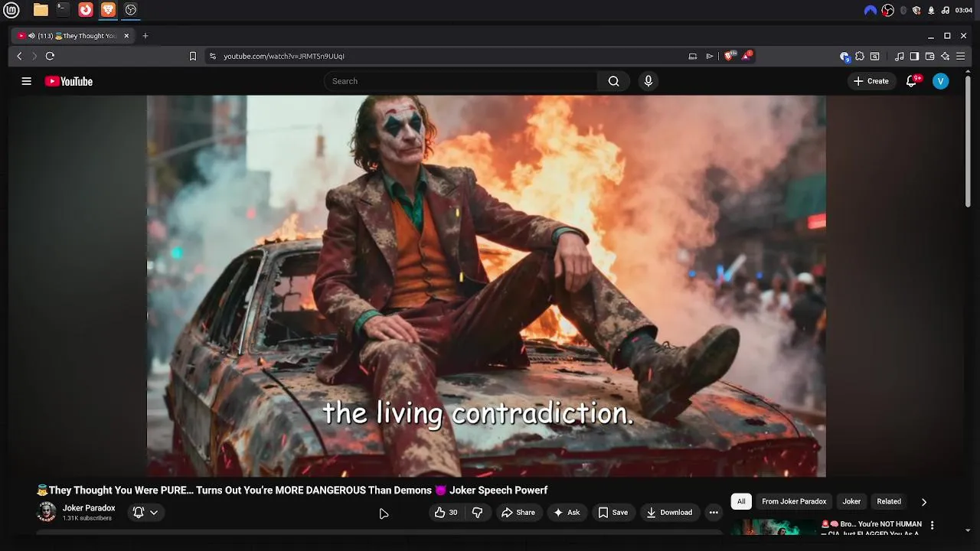Open options for the recommended video
This screenshot has width=980, height=551.
tap(932, 526)
